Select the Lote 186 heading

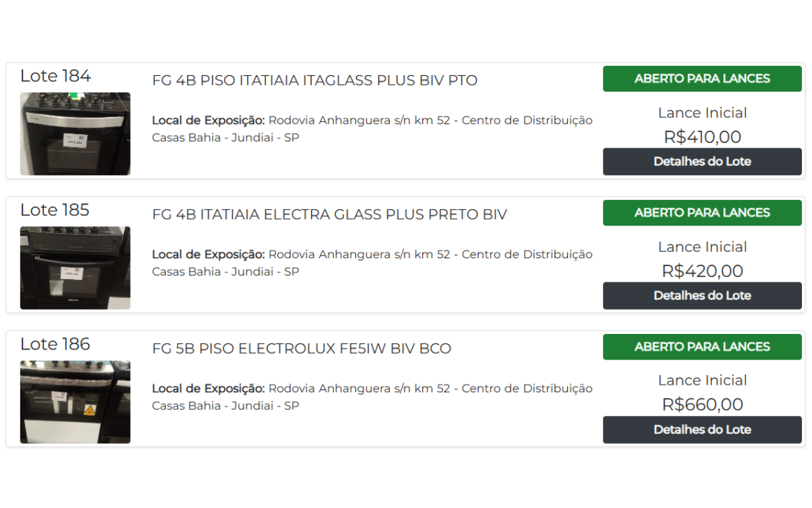coord(55,344)
